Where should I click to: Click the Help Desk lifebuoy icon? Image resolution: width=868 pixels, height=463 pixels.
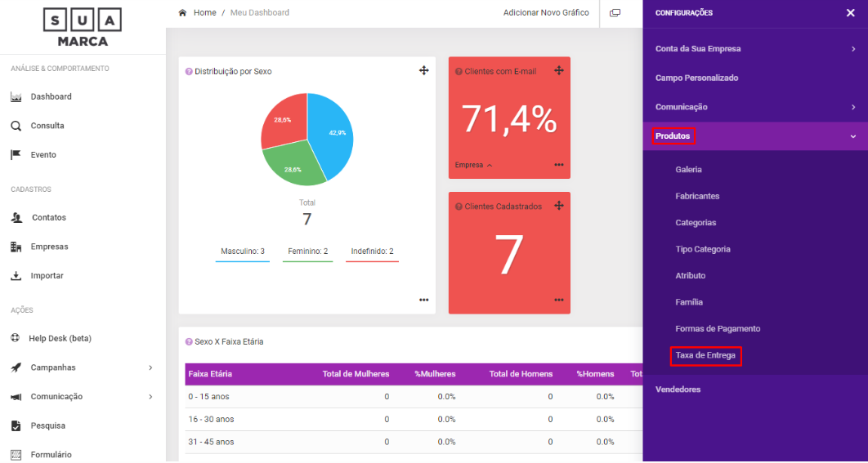pyautogui.click(x=16, y=338)
